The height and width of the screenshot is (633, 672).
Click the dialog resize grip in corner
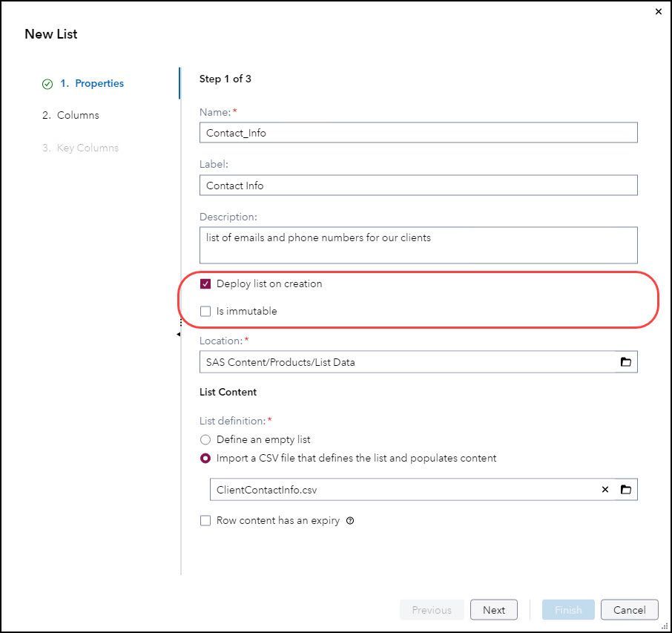665,626
